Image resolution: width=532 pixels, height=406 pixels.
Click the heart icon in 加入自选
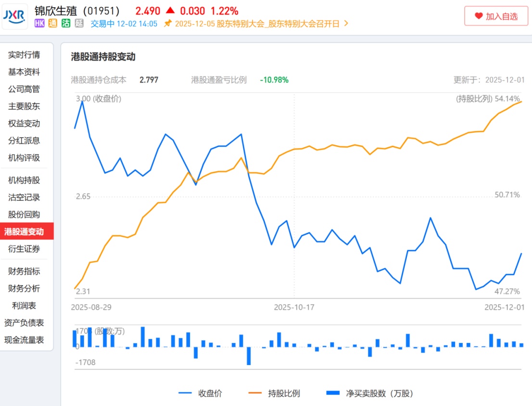pyautogui.click(x=479, y=16)
